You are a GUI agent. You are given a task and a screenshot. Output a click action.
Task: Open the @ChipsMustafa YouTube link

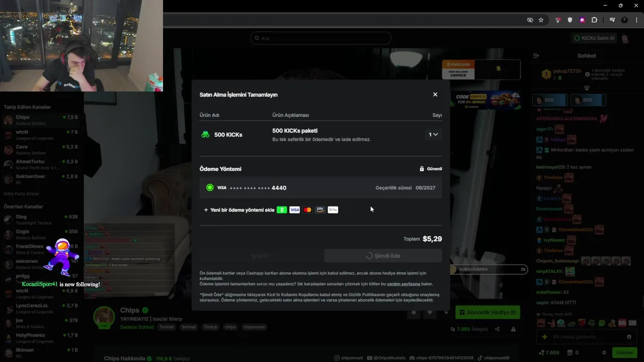click(386, 358)
